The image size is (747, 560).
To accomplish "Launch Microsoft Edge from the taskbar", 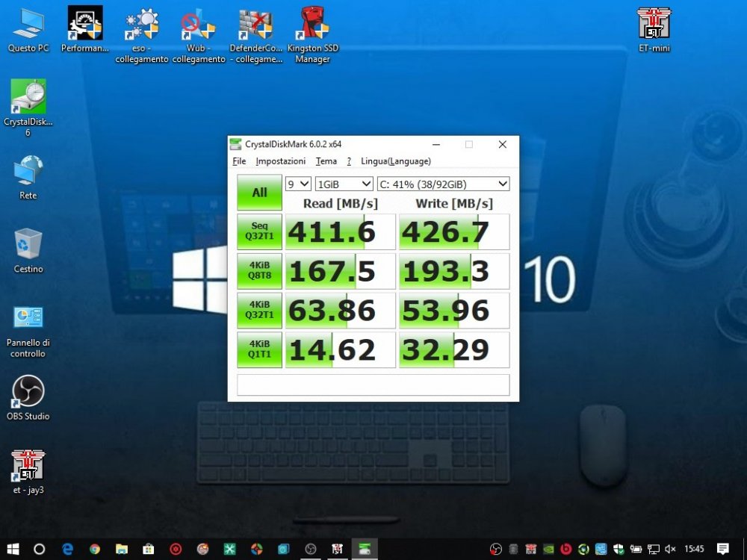I will (x=68, y=549).
